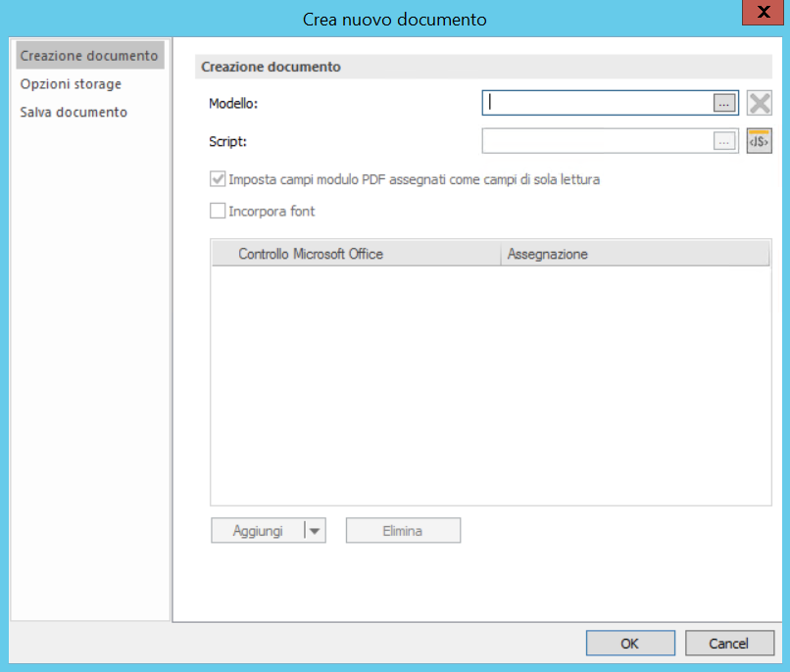The height and width of the screenshot is (672, 790).
Task: Confirm the dialog with OK
Action: 629,643
